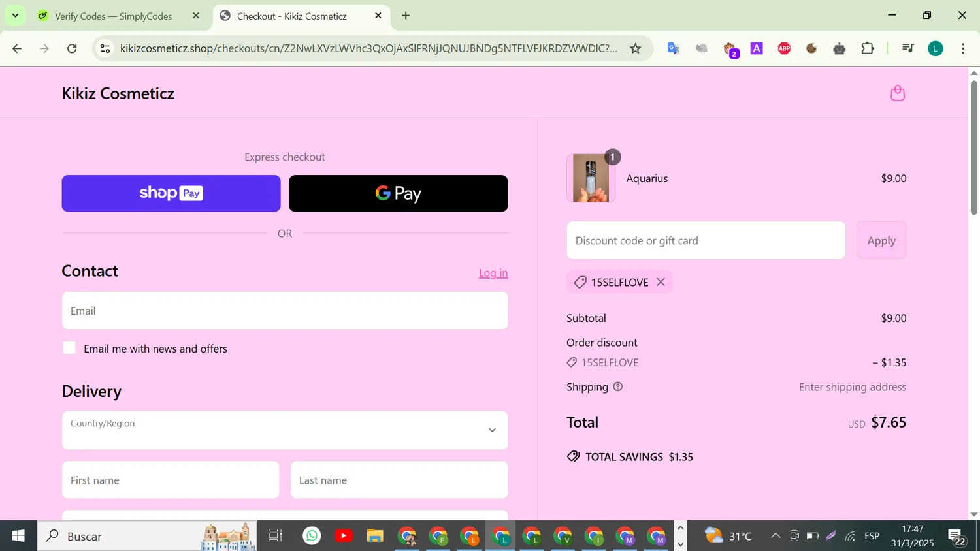Expand the Country/Region dropdown

coord(285,430)
